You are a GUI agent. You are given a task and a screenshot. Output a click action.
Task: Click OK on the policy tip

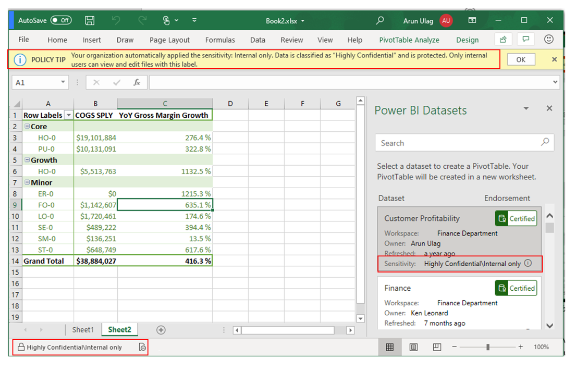(520, 59)
